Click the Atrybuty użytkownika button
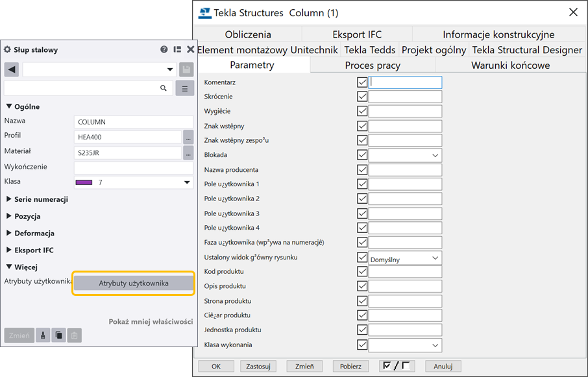 coord(133,283)
